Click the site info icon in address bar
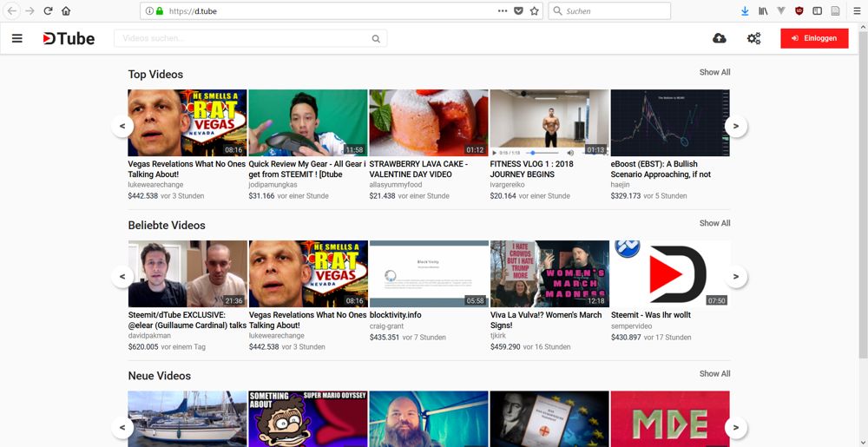 point(149,10)
